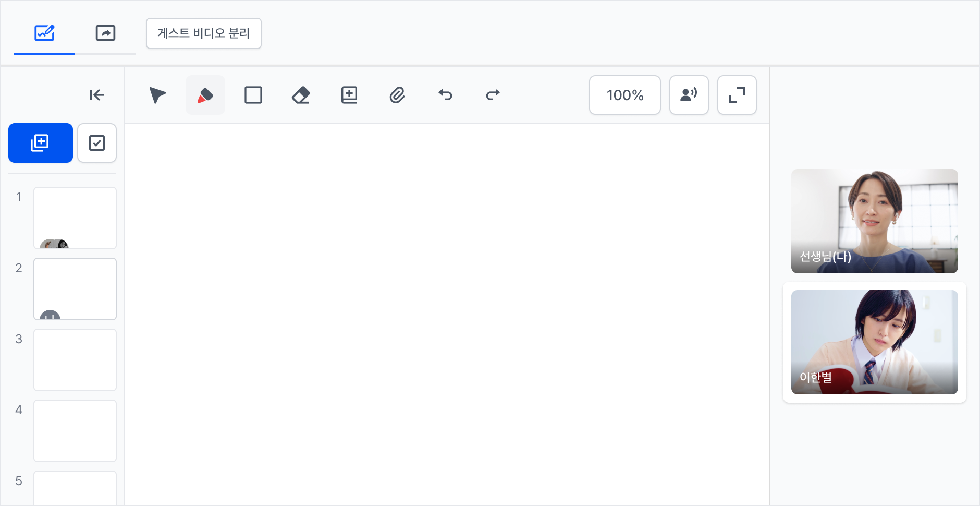Select the red pen drawing tool

click(x=205, y=95)
